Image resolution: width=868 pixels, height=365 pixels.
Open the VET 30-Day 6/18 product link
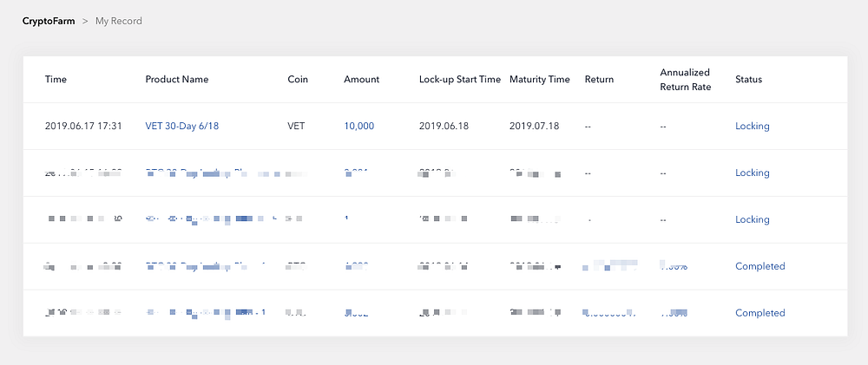(x=182, y=126)
